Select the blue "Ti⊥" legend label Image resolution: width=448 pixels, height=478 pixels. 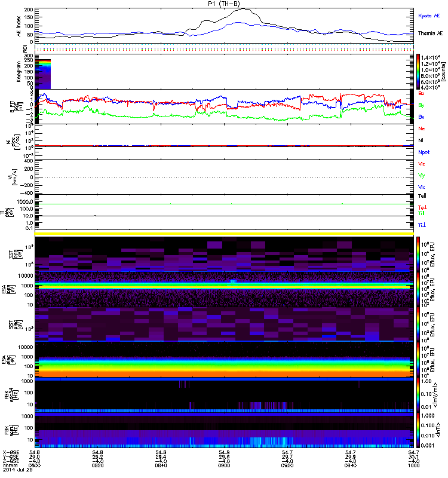[x=422, y=225]
